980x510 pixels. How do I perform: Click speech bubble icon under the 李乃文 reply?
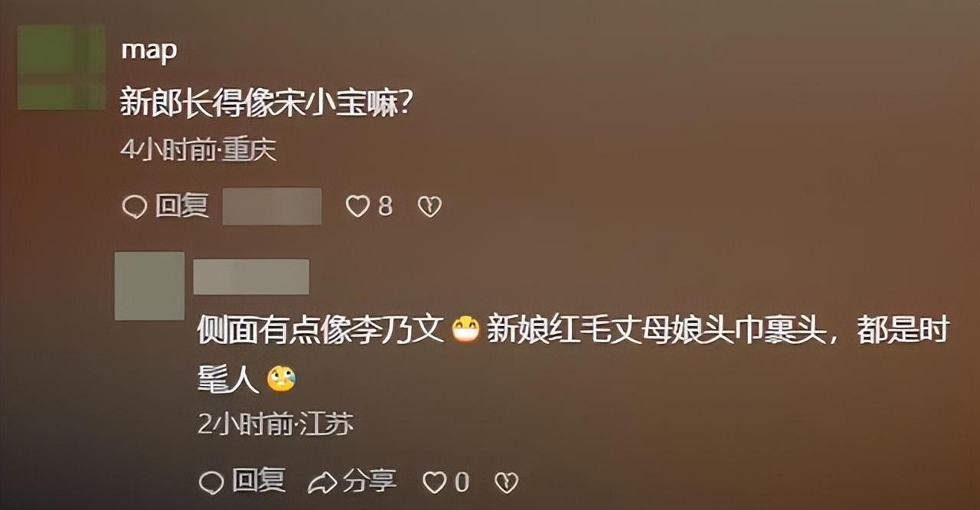tap(211, 482)
